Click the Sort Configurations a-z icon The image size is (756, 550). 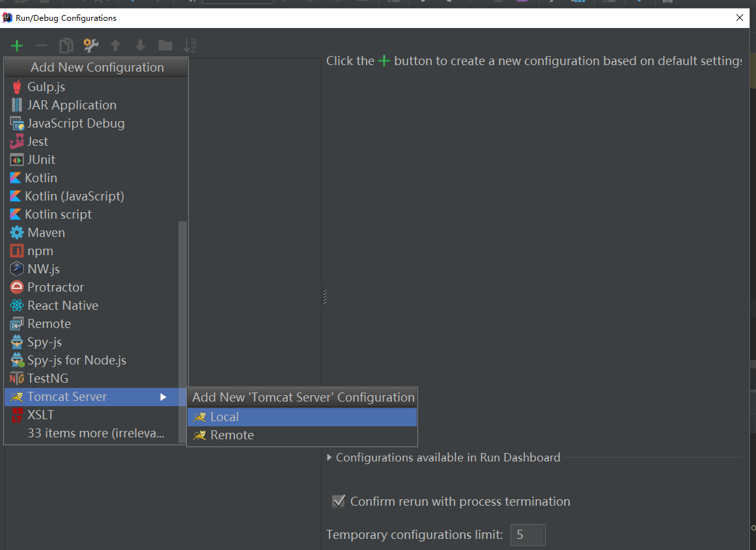(x=190, y=46)
